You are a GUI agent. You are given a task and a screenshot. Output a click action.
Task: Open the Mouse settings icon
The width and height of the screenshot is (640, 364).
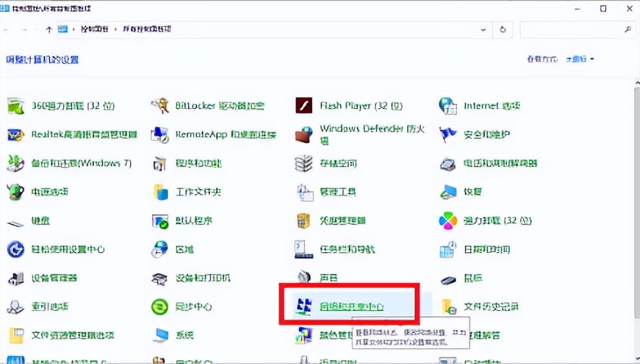click(448, 278)
